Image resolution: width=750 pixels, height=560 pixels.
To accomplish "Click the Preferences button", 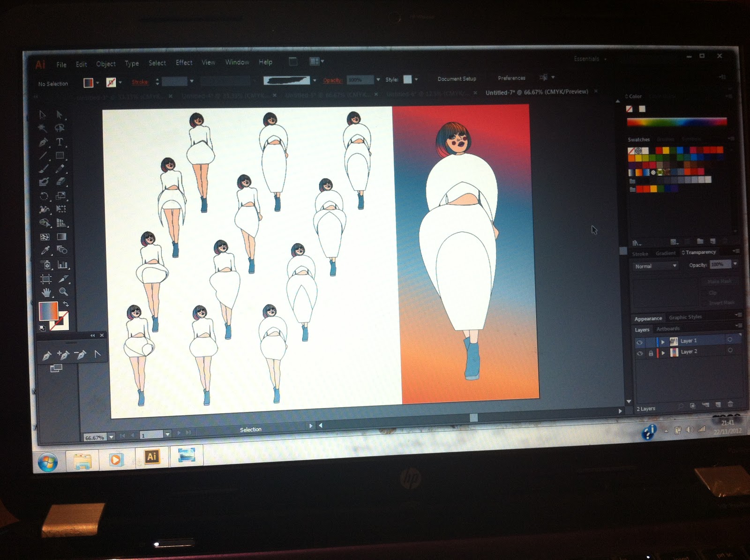I will point(511,78).
